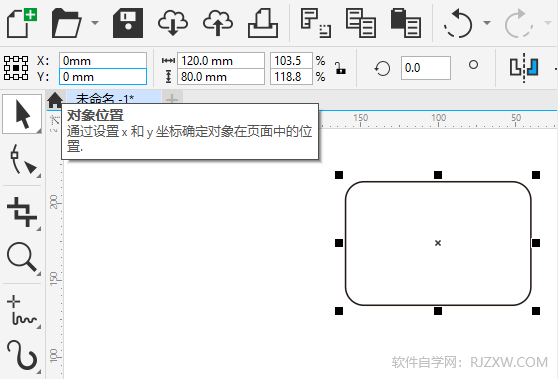Undo the last action
The width and height of the screenshot is (558, 379).
click(x=458, y=23)
